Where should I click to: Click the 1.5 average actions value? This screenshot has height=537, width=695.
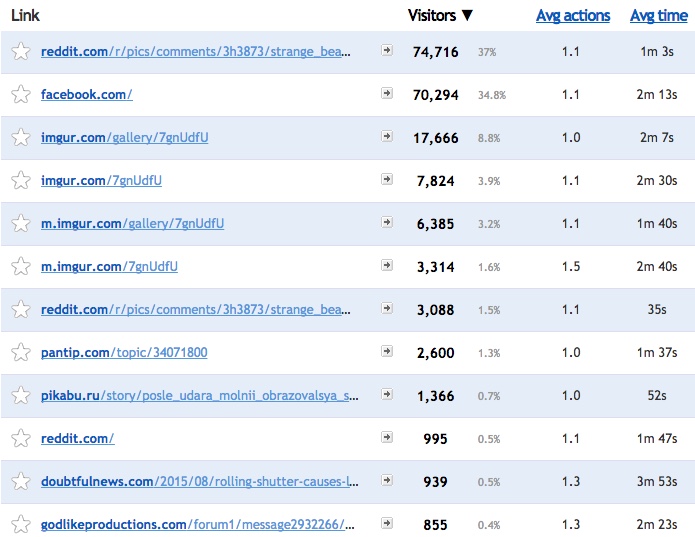coord(571,267)
